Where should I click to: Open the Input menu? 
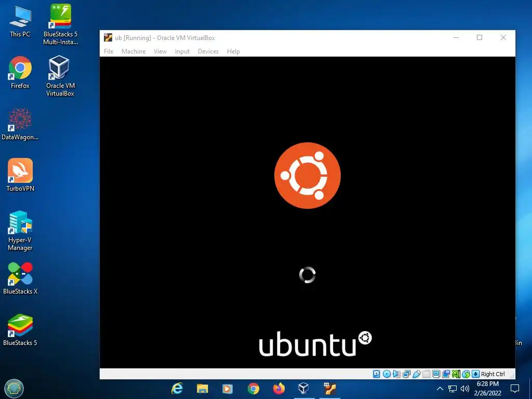tap(182, 51)
